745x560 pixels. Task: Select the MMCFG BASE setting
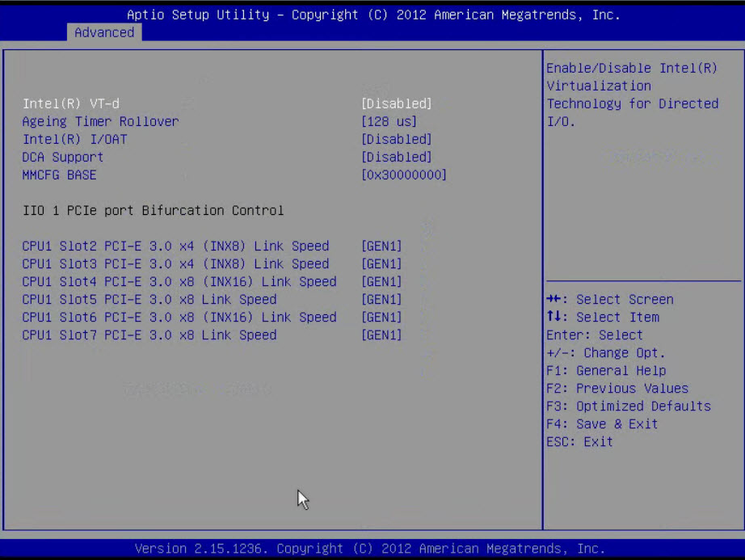pyautogui.click(x=60, y=175)
